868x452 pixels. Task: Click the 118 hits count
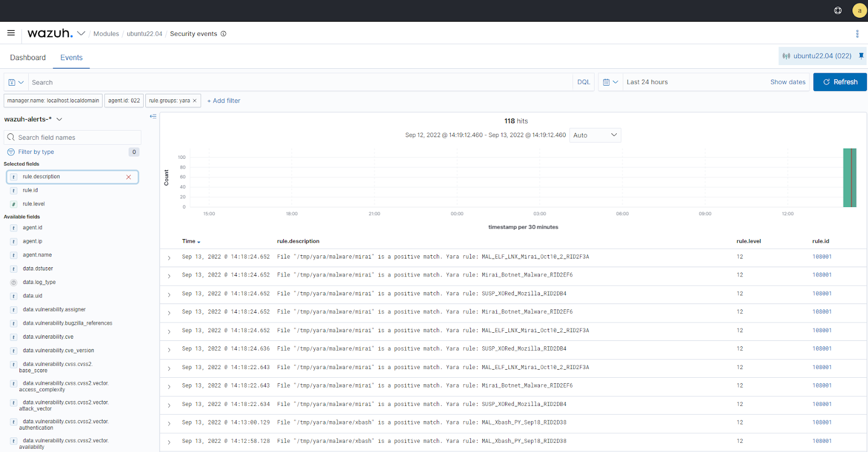point(516,121)
